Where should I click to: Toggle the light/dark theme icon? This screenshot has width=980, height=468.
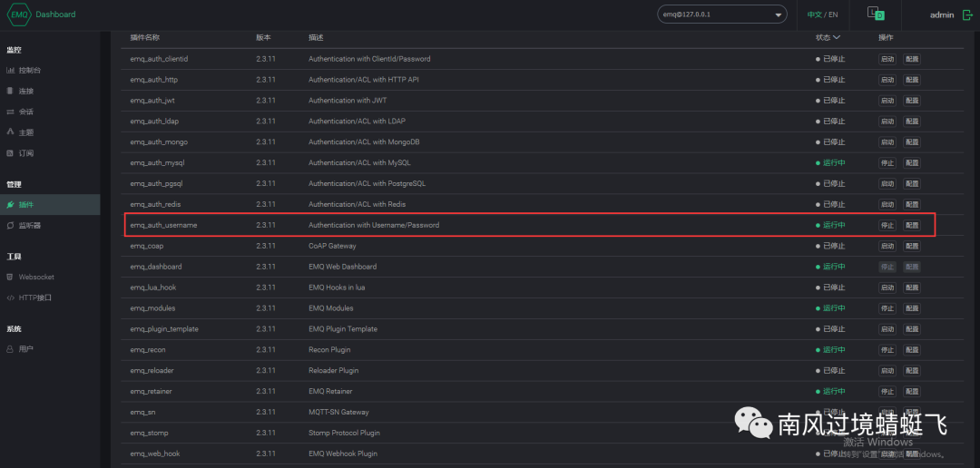876,14
